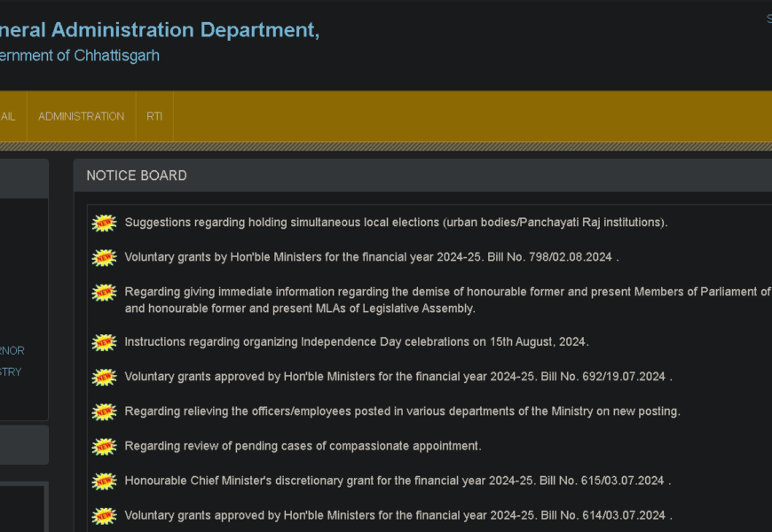The width and height of the screenshot is (772, 532).
Task: Open the RTI menu item
Action: pos(154,116)
